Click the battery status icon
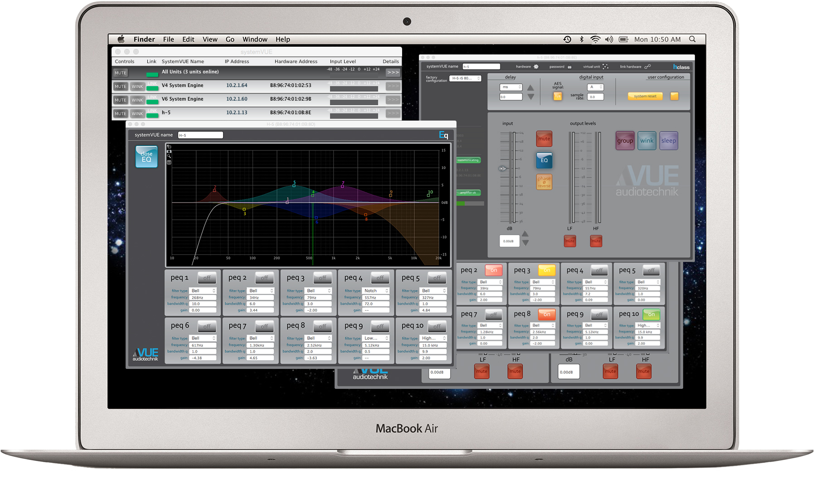Viewport: 816px width, 504px height. click(624, 39)
